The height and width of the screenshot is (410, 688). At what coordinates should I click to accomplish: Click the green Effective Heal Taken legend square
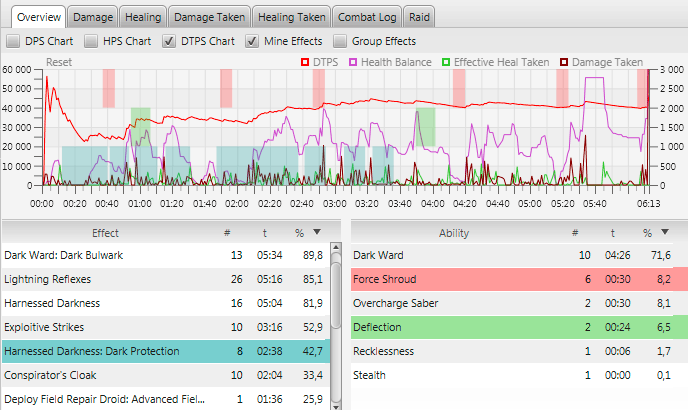click(446, 62)
